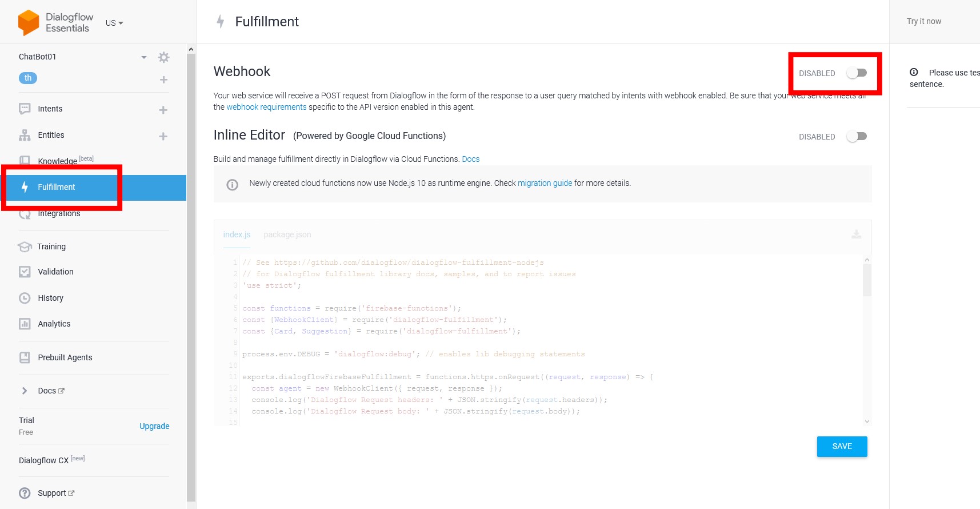
Task: Switch to the package.json tab
Action: [287, 234]
